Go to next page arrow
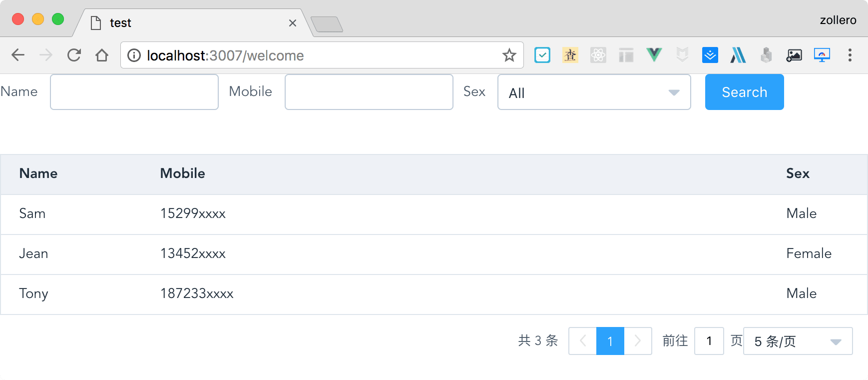Image resolution: width=868 pixels, height=380 pixels. point(638,341)
